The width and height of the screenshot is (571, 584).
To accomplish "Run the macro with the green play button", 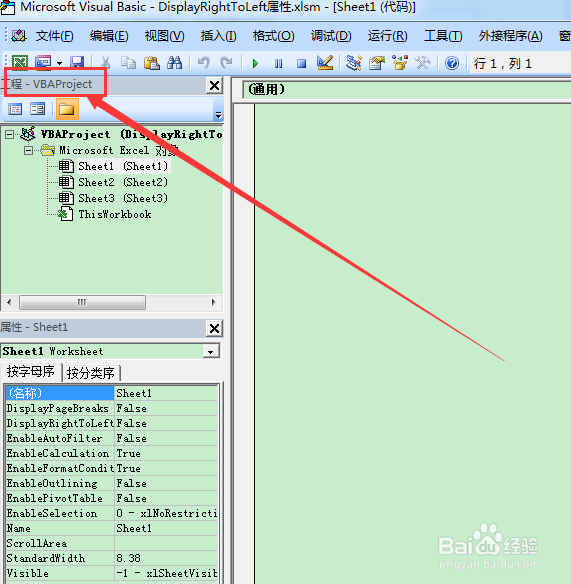I will click(255, 63).
